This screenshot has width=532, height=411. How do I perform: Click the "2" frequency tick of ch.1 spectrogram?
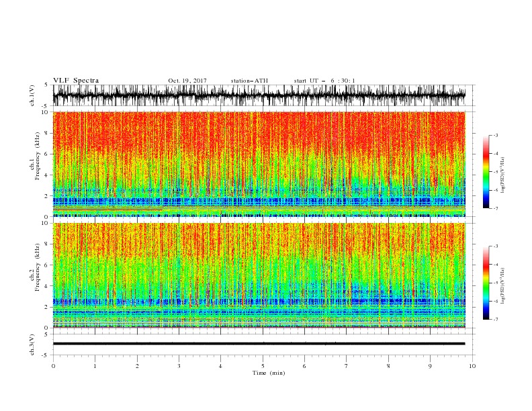[46, 196]
